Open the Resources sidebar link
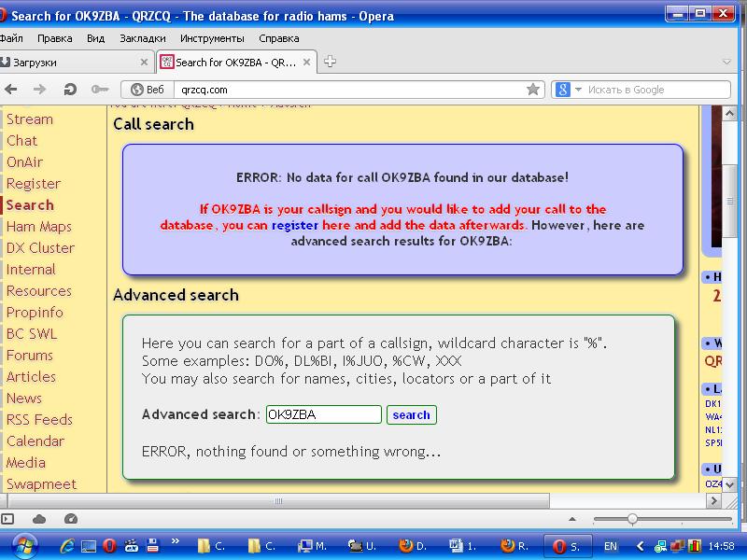 click(39, 290)
